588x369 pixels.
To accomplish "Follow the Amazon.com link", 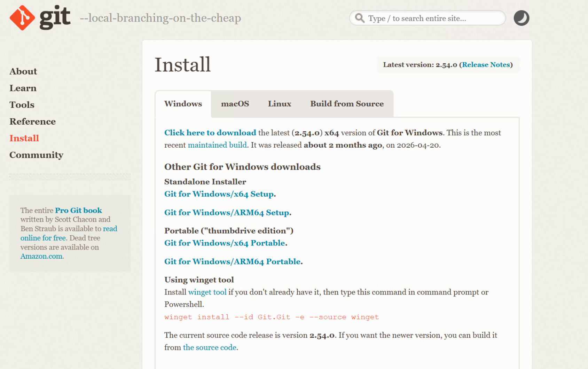I will (x=41, y=256).
